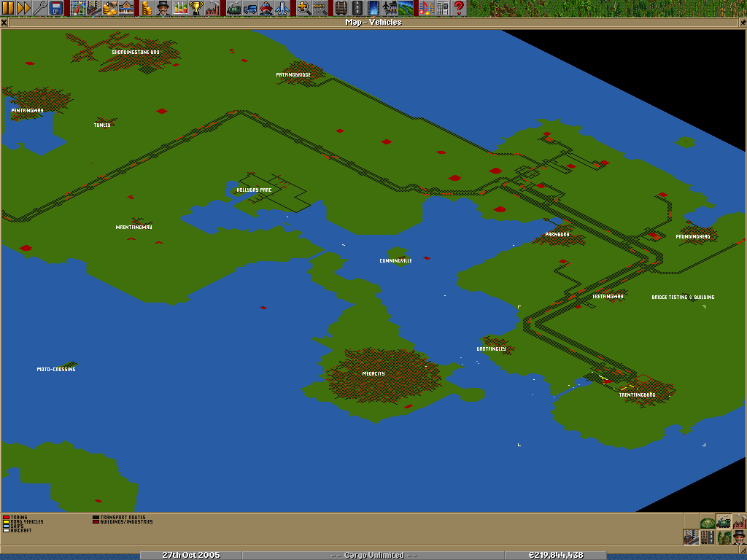The height and width of the screenshot is (560, 747).
Task: Open the finances coin stack icon
Action: 147,8
